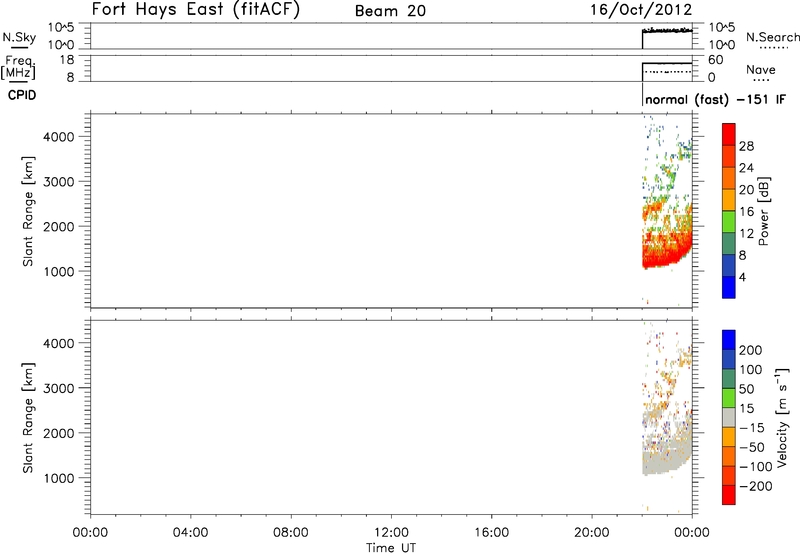The image size is (800, 554).
Task: Click the rightmost '00:00' time tick label
Action: (x=692, y=533)
